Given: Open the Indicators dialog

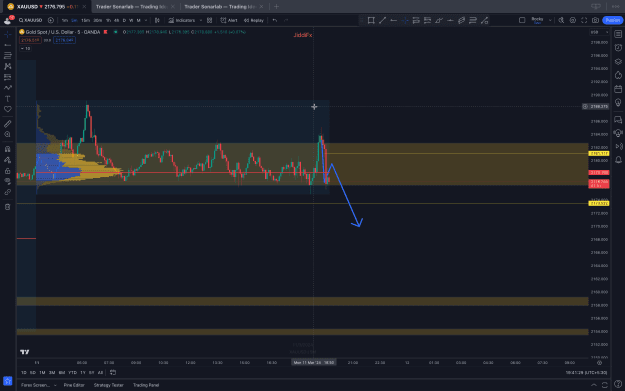Looking at the screenshot, I should [182, 20].
